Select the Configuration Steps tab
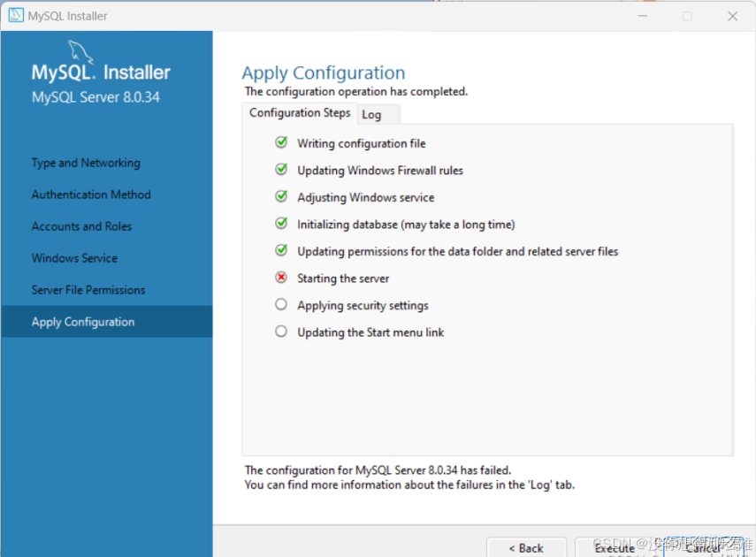The image size is (756, 557). [300, 113]
